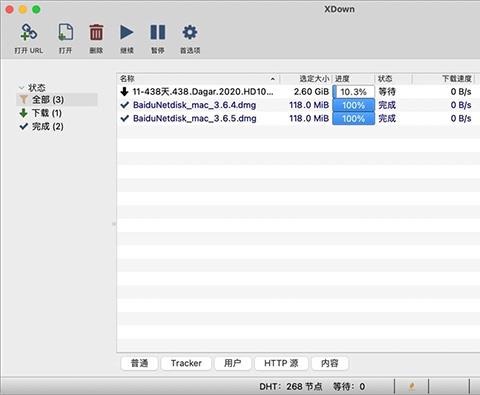480x395 pixels.
Task: Close the XDown window
Action: click(9, 9)
